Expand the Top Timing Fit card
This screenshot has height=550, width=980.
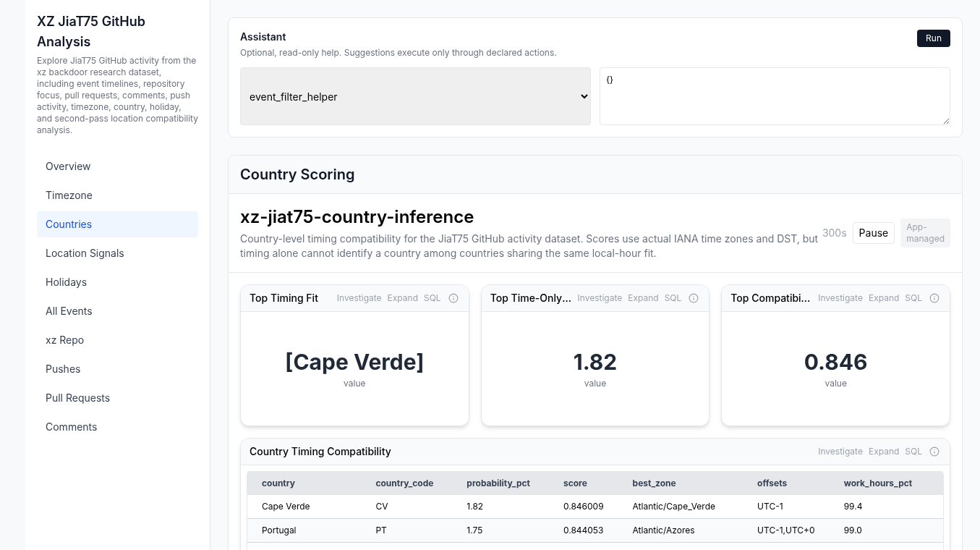[x=403, y=298]
